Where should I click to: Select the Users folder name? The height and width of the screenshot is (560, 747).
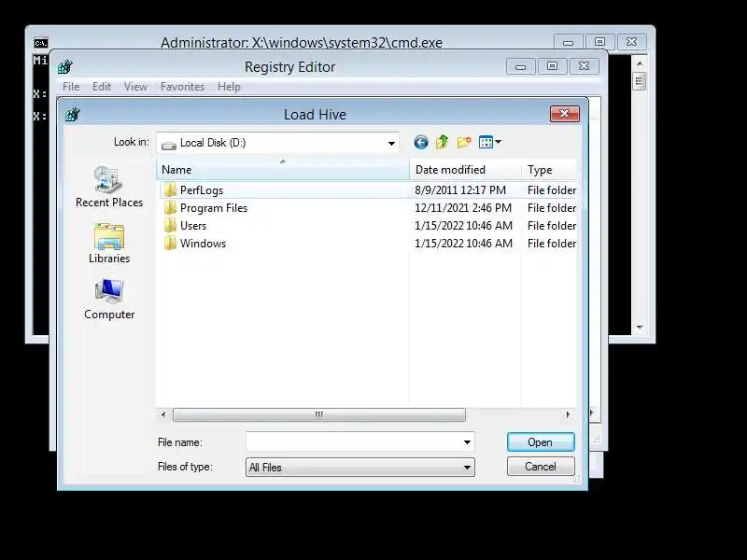pos(193,225)
